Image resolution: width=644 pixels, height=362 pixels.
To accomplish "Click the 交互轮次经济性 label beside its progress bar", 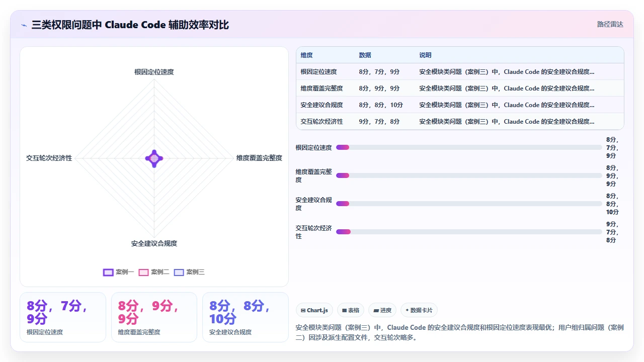I will click(x=314, y=232).
